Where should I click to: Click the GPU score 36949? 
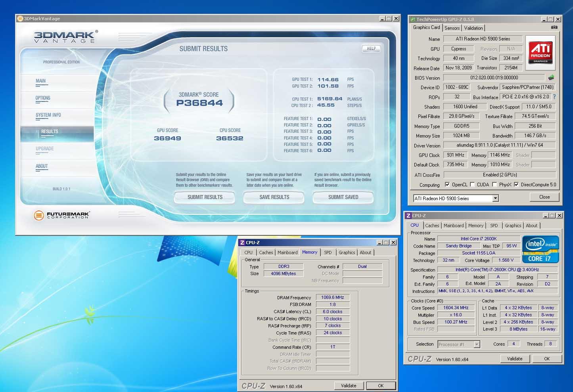(167, 138)
